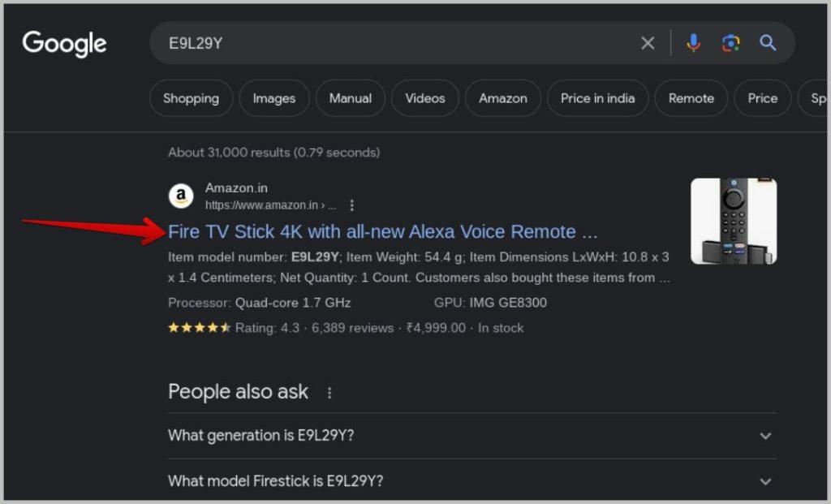This screenshot has height=504, width=831.
Task: Open Google Lens image search icon
Action: click(731, 43)
